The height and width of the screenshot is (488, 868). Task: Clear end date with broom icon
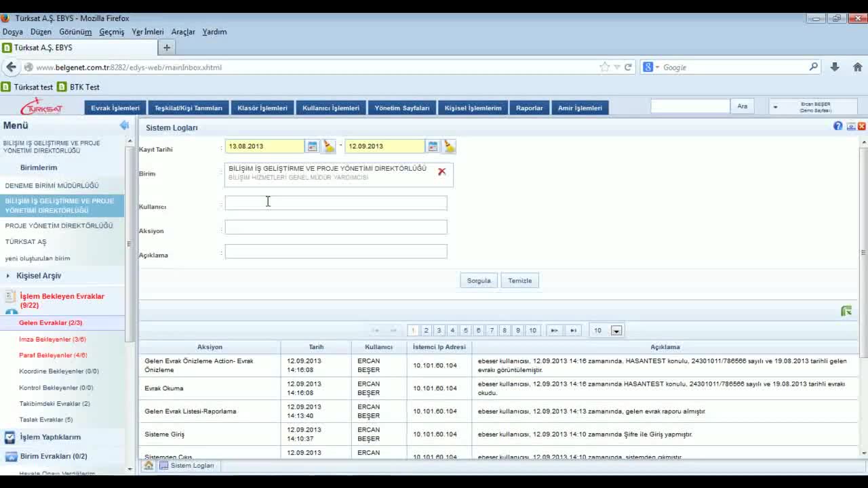449,146
